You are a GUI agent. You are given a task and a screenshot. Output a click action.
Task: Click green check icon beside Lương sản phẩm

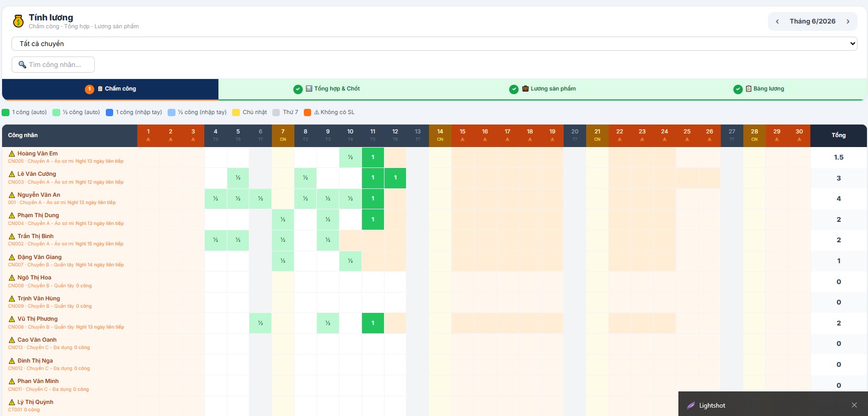click(514, 89)
